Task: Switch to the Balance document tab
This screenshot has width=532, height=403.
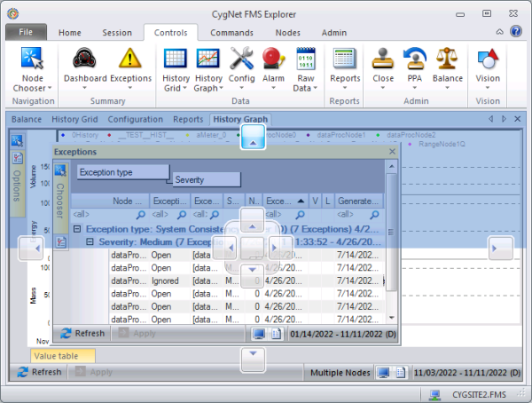Action: tap(27, 119)
